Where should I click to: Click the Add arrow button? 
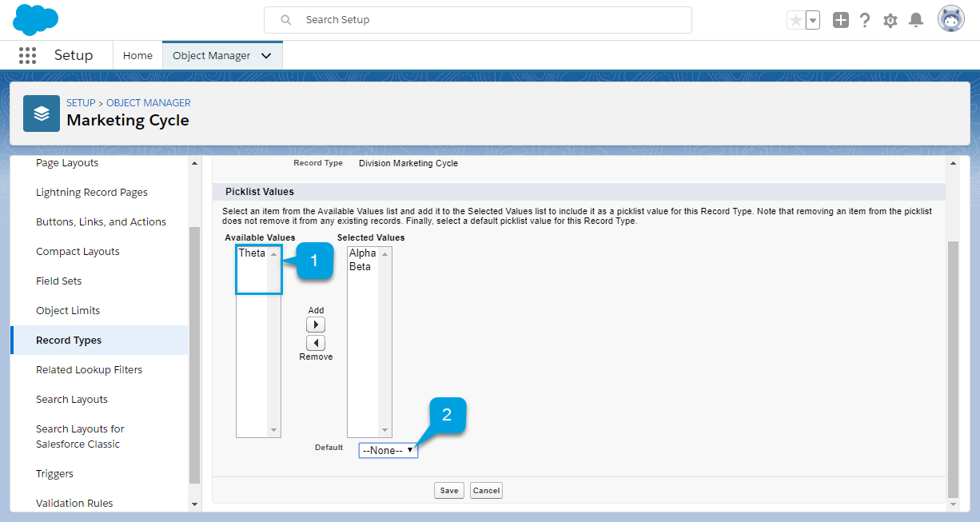[x=316, y=325]
